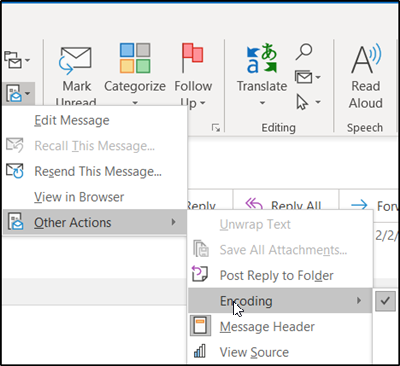The image size is (400, 366).
Task: Toggle the checked encoding option checkmark
Action: click(385, 301)
